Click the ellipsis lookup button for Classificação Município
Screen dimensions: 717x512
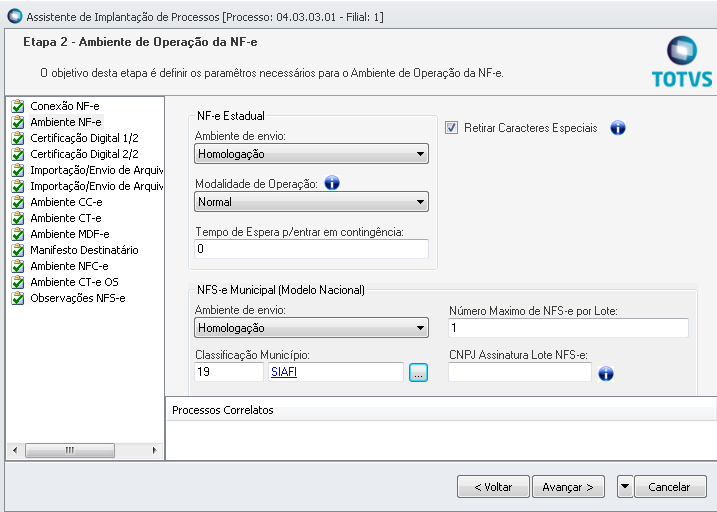pyautogui.click(x=418, y=373)
